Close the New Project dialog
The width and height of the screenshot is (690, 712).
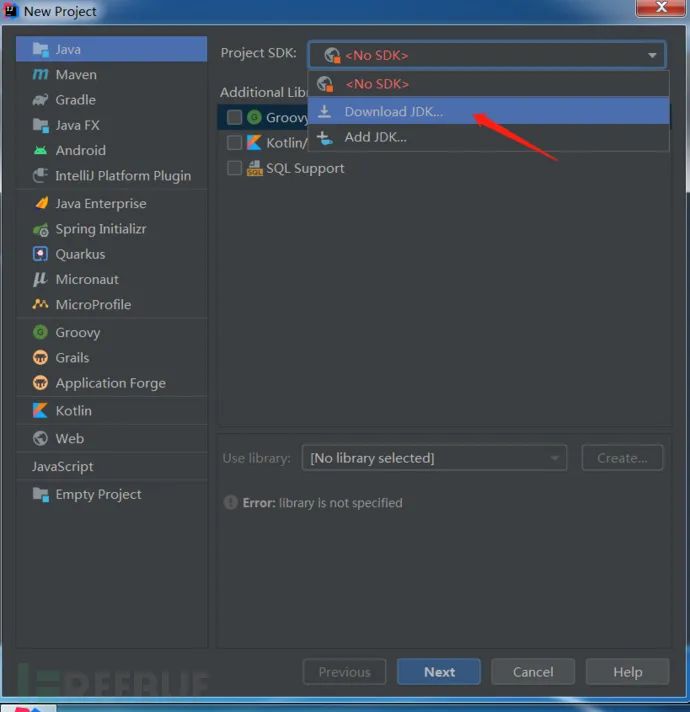pyautogui.click(x=661, y=7)
